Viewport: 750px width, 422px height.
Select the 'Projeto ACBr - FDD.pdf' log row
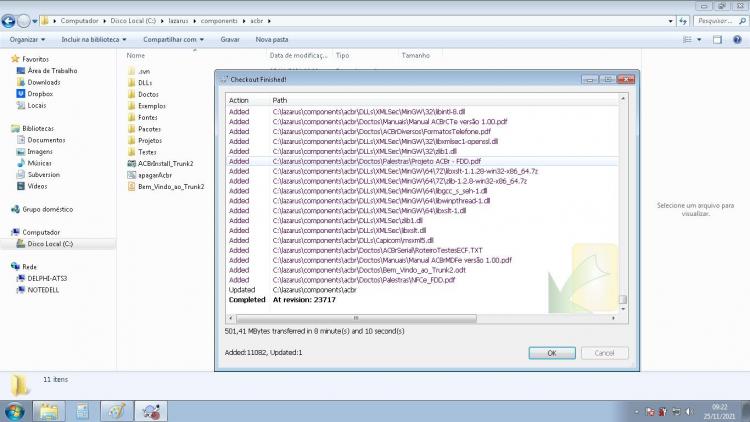[x=422, y=161]
